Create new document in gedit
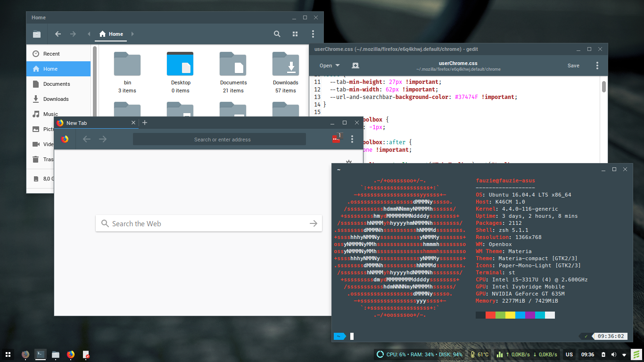 click(355, 66)
